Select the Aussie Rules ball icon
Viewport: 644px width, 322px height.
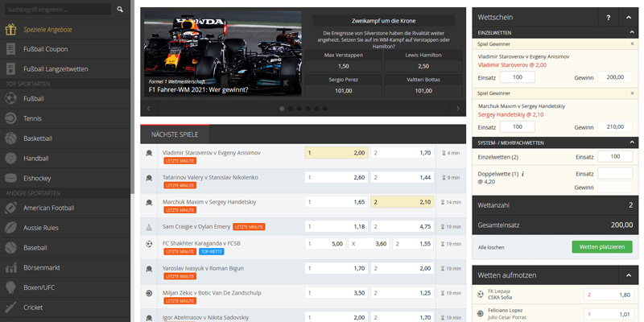(10, 228)
